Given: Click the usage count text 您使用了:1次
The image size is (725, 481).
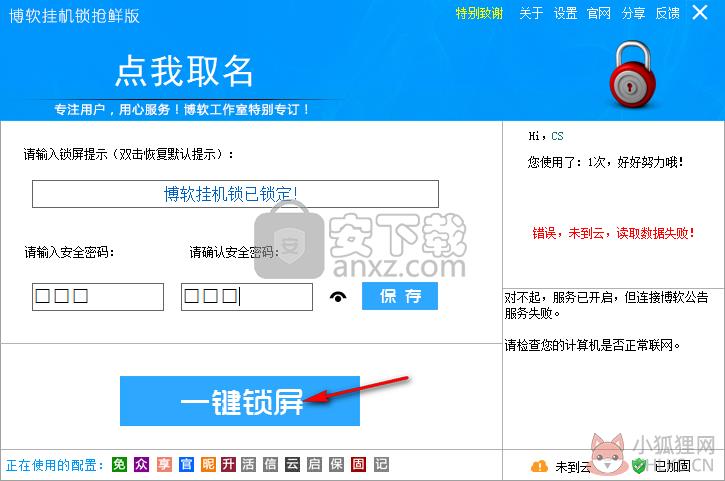Looking at the screenshot, I should tap(605, 162).
